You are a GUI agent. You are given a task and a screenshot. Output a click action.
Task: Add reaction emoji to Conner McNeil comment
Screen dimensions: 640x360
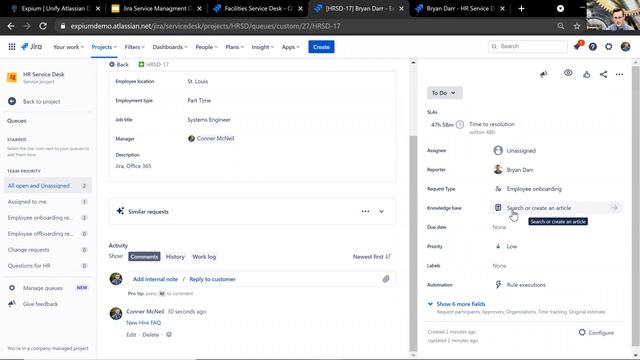169,334
